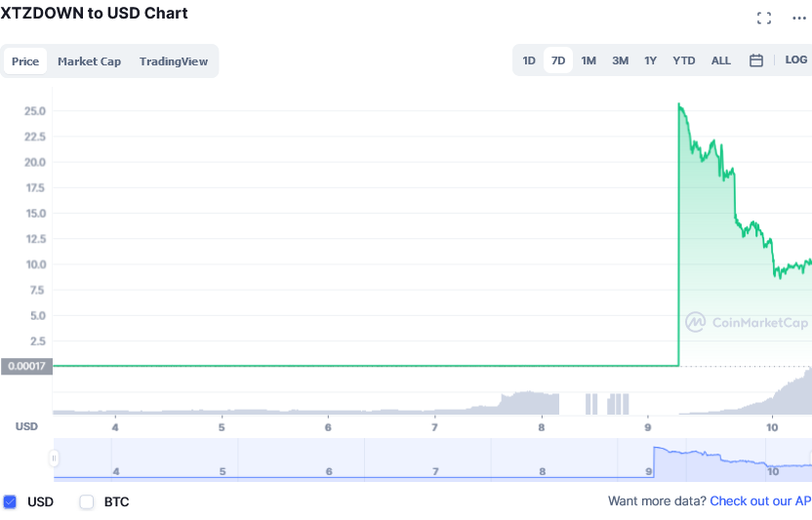Click the XTZDOWN to USD Chart heading
Image resolution: width=812 pixels, height=520 pixels.
[x=94, y=13]
